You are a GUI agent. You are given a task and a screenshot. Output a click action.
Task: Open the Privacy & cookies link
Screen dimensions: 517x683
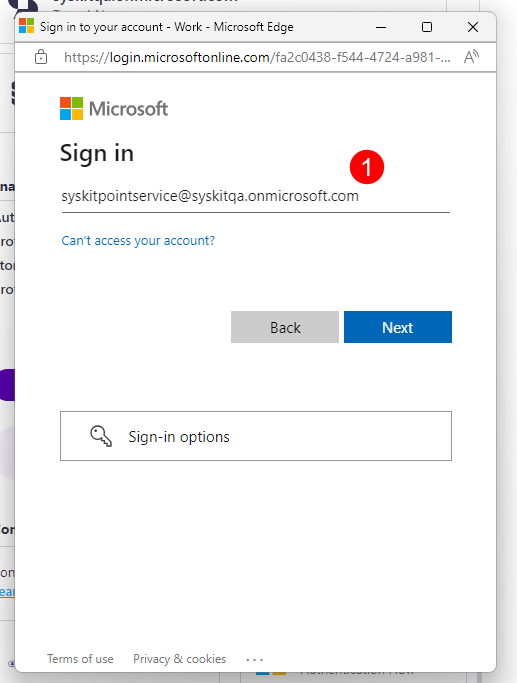click(x=179, y=659)
